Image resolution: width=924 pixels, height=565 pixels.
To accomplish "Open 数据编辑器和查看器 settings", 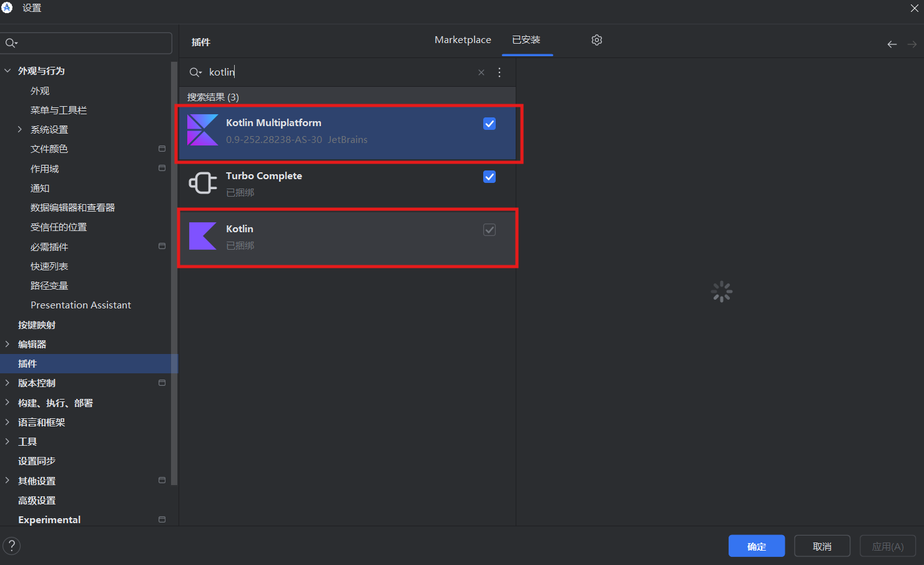I will tap(72, 207).
